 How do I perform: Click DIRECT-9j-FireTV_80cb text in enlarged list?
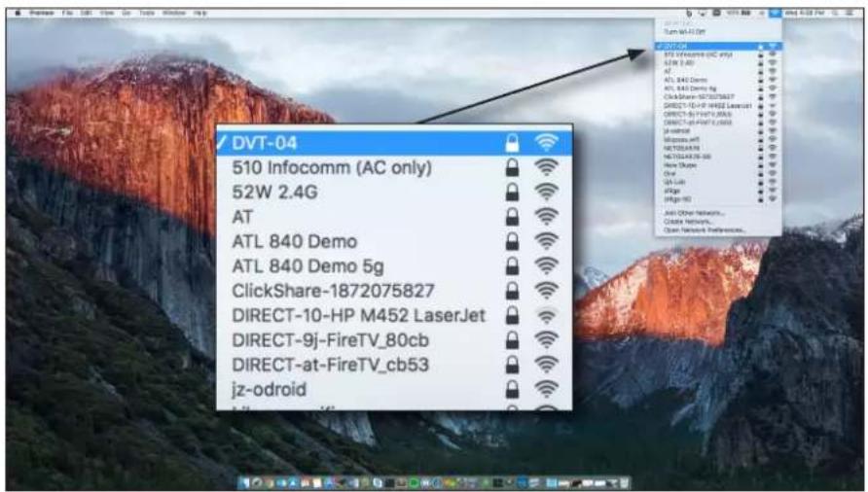(331, 340)
